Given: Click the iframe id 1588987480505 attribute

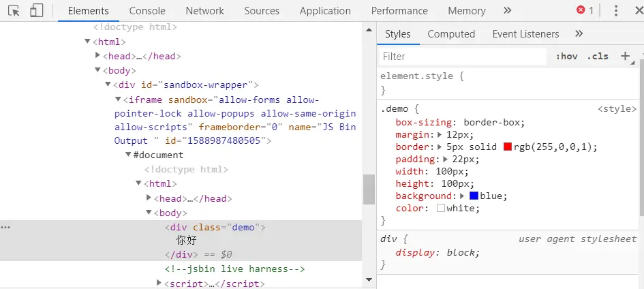Looking at the screenshot, I should point(215,141).
